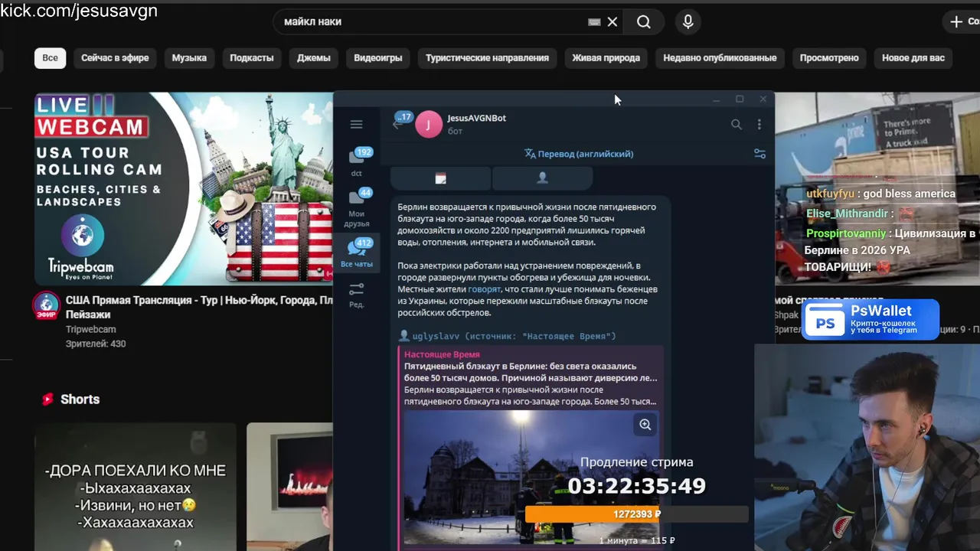Open the говорят hyperlink in the message

[484, 289]
